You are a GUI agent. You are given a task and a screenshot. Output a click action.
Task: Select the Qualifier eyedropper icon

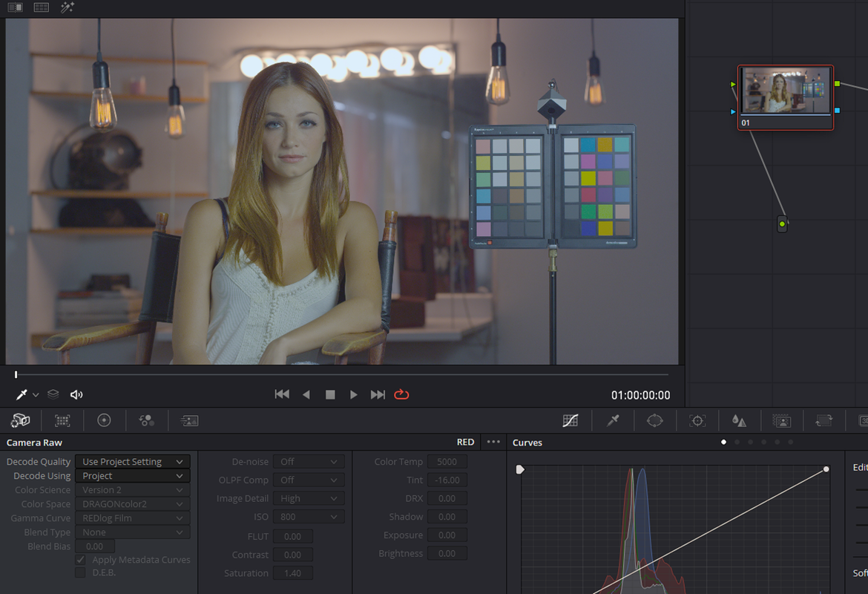click(x=613, y=420)
